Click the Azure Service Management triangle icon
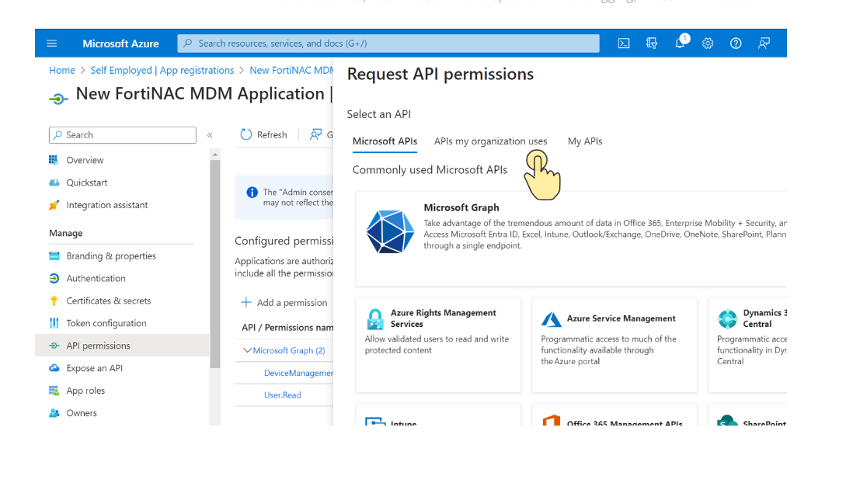Screen dimensions: 853x504 tap(552, 318)
